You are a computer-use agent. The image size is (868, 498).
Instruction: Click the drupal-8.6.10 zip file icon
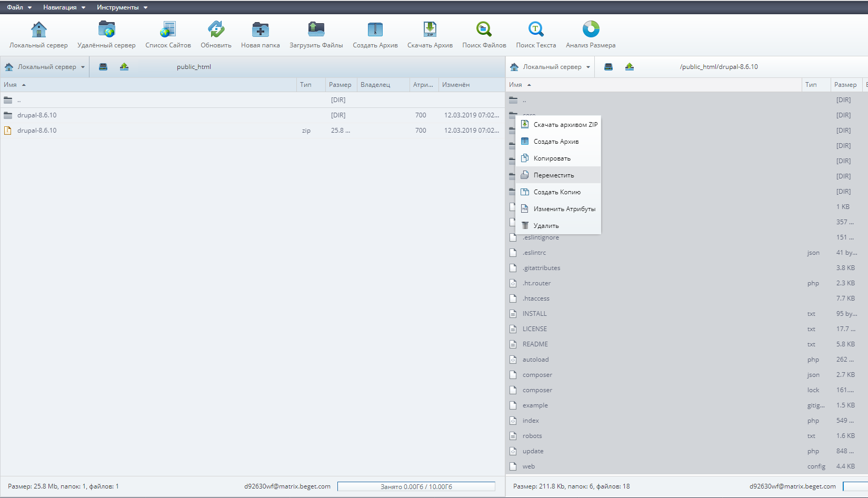(8, 131)
